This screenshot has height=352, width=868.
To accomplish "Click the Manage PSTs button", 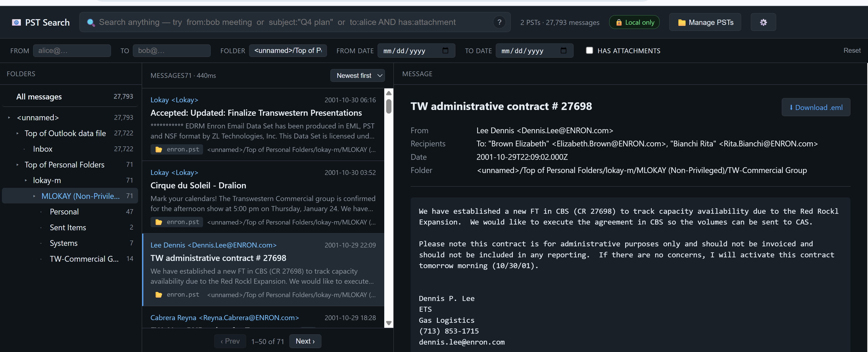I will tap(705, 22).
